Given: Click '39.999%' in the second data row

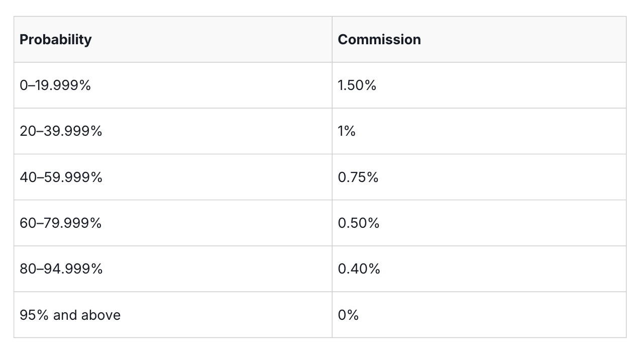Looking at the screenshot, I should pyautogui.click(x=73, y=131).
